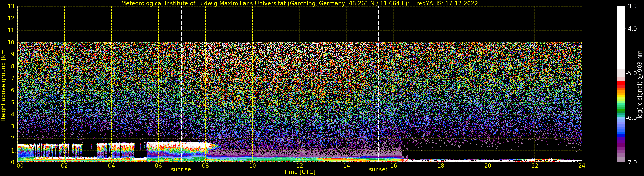Click the y-axis tick label '7.'

13,78
